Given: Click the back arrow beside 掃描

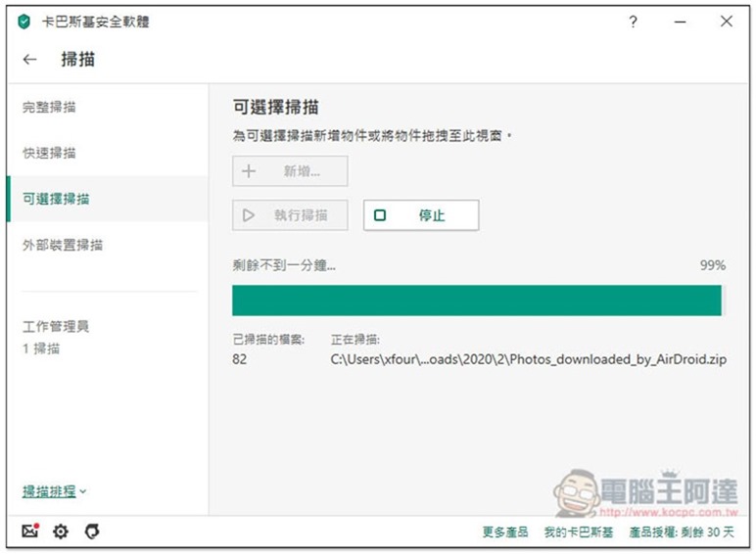Looking at the screenshot, I should pyautogui.click(x=29, y=60).
